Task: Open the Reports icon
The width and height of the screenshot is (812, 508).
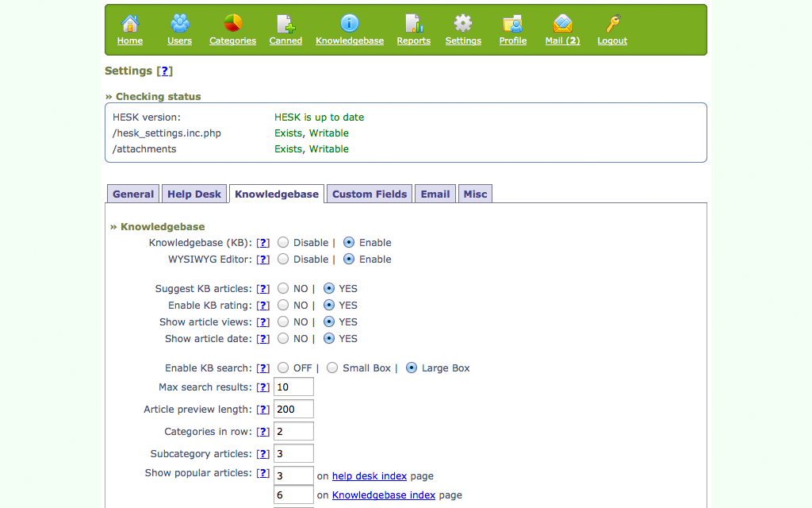Action: [x=413, y=24]
